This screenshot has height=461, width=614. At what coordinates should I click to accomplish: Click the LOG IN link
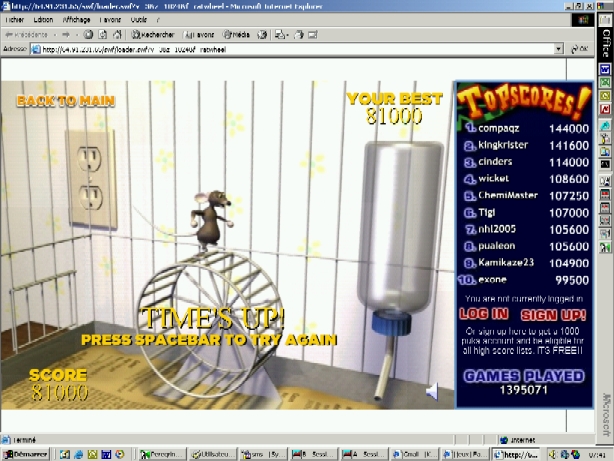pos(484,314)
